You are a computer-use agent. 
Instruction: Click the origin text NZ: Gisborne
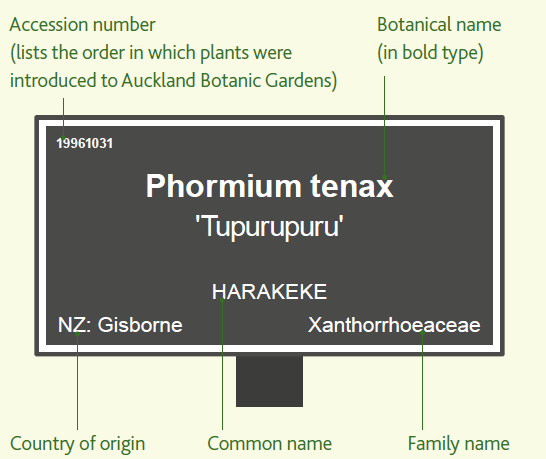pyautogui.click(x=120, y=325)
